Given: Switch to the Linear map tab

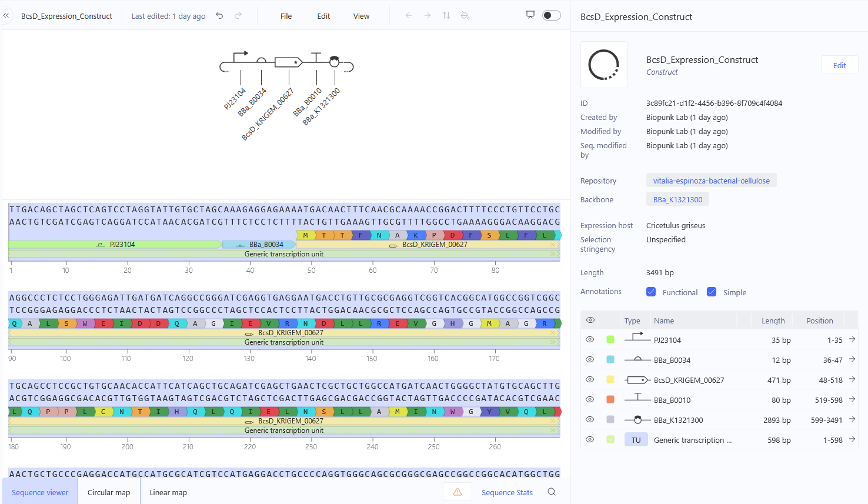Looking at the screenshot, I should pyautogui.click(x=168, y=492).
